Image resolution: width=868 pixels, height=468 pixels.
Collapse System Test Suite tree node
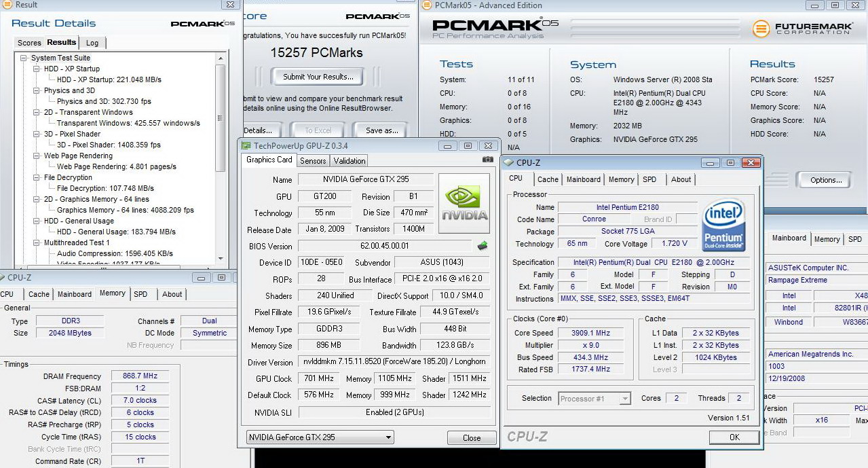[24, 58]
